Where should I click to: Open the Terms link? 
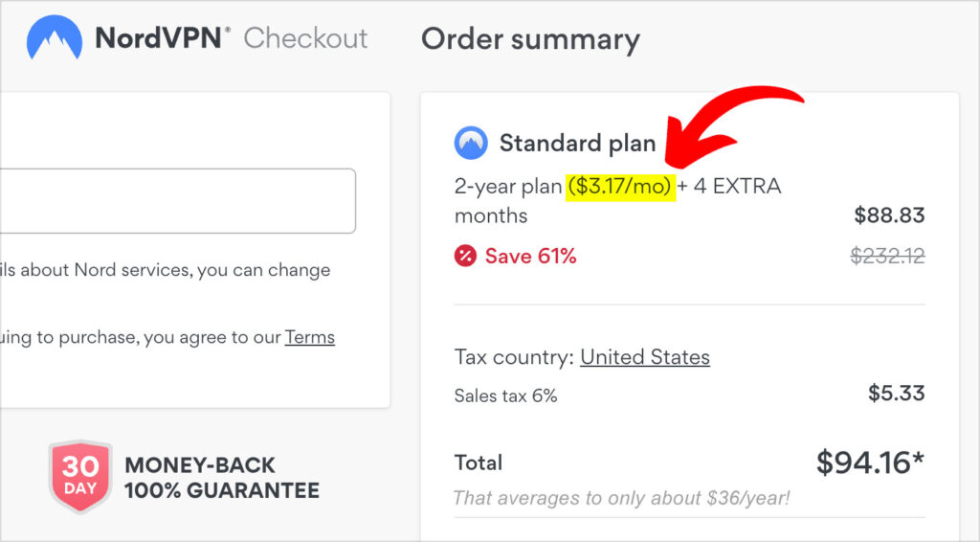click(x=310, y=338)
